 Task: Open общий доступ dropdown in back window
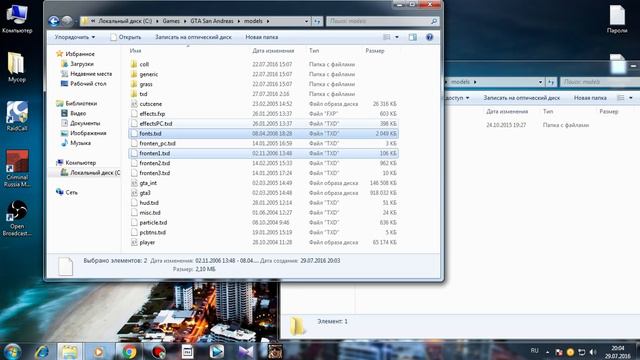click(x=456, y=98)
